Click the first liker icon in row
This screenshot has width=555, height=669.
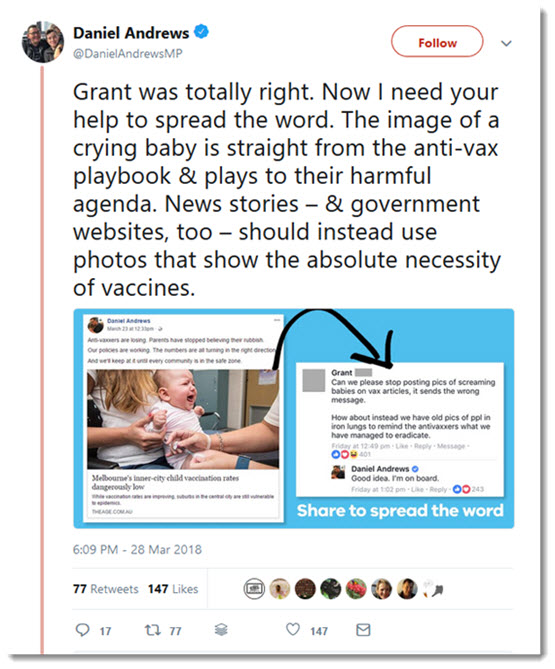(254, 589)
